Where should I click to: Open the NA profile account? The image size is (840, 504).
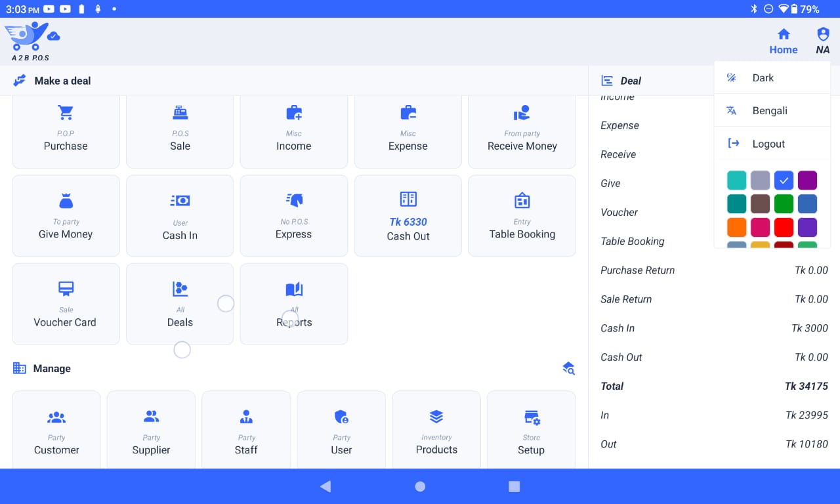point(822,38)
